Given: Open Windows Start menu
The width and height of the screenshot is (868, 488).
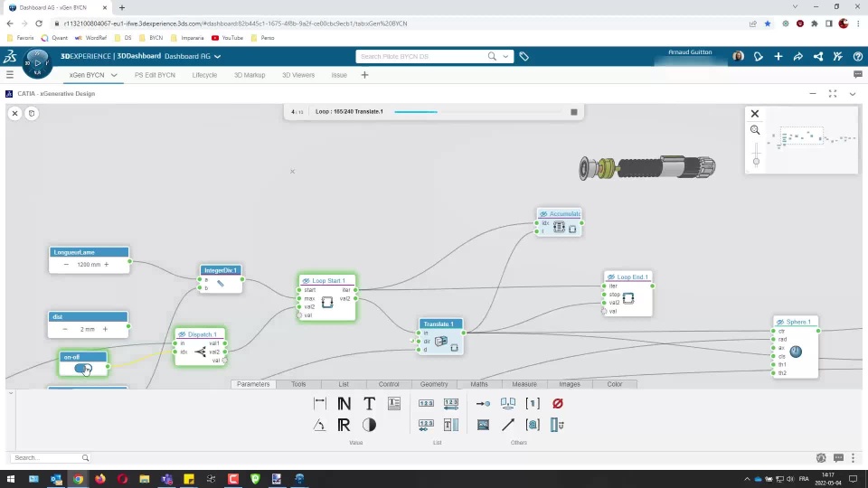Looking at the screenshot, I should 11,479.
